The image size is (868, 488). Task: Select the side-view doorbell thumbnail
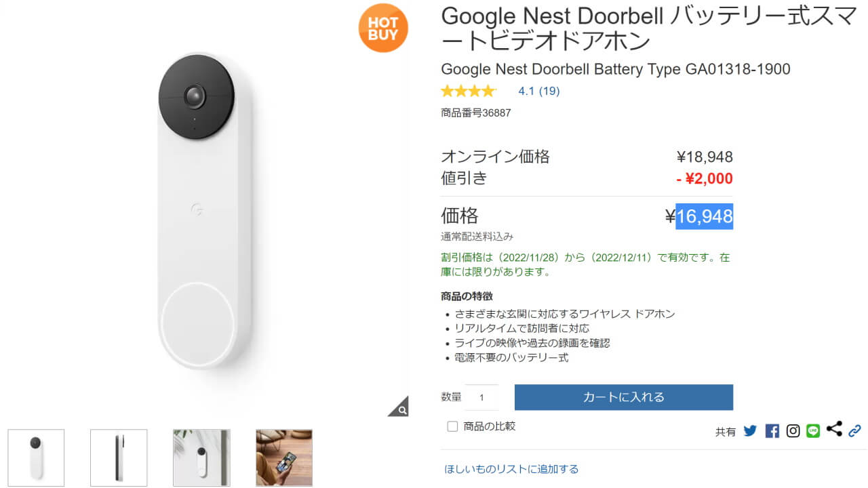[x=119, y=457]
